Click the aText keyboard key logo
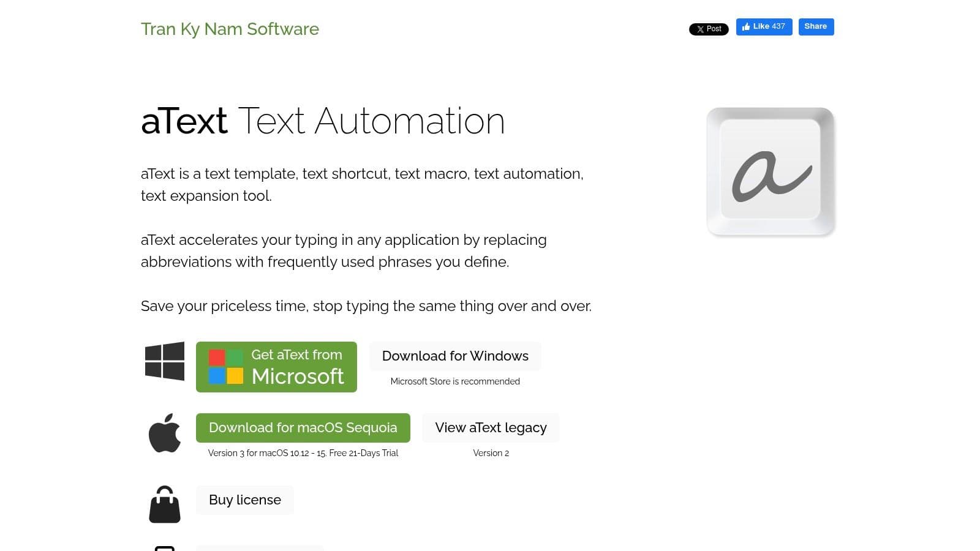Viewport: 980px width, 551px height. [771, 171]
